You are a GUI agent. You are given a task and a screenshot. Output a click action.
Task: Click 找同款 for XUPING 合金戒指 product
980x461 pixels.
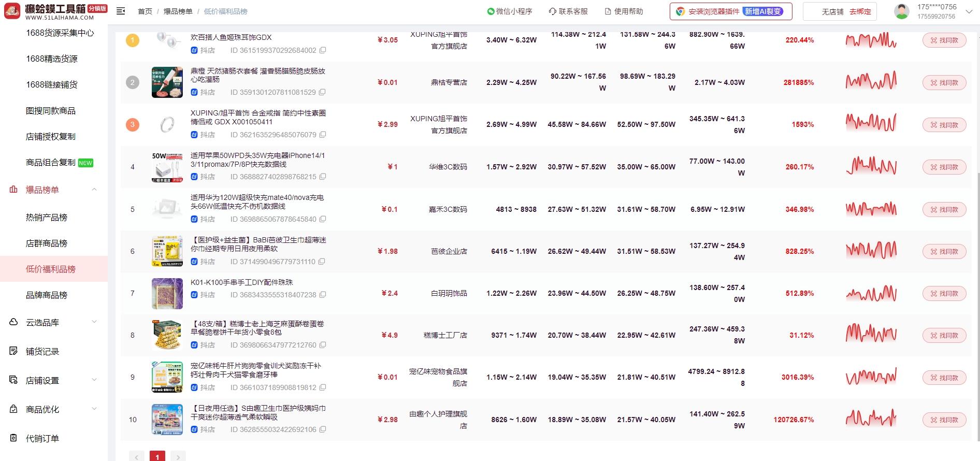point(944,125)
